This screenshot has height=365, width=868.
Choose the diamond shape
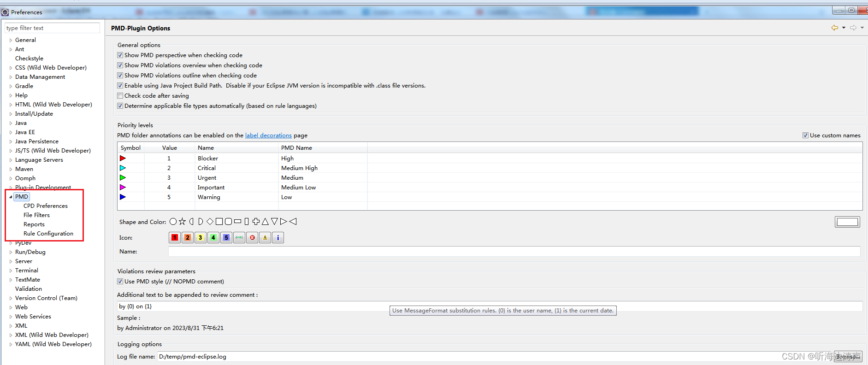[210, 222]
